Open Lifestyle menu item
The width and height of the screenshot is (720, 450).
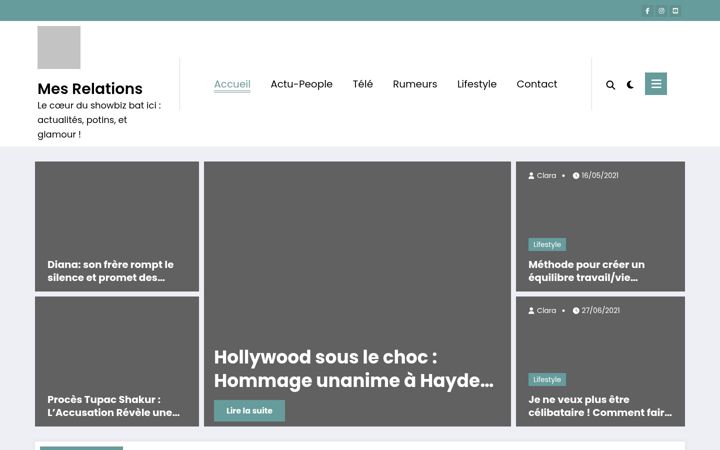click(x=477, y=84)
